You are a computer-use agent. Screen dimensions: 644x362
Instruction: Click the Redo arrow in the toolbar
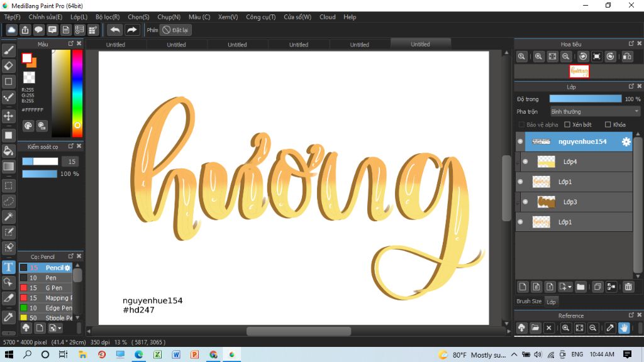(132, 30)
